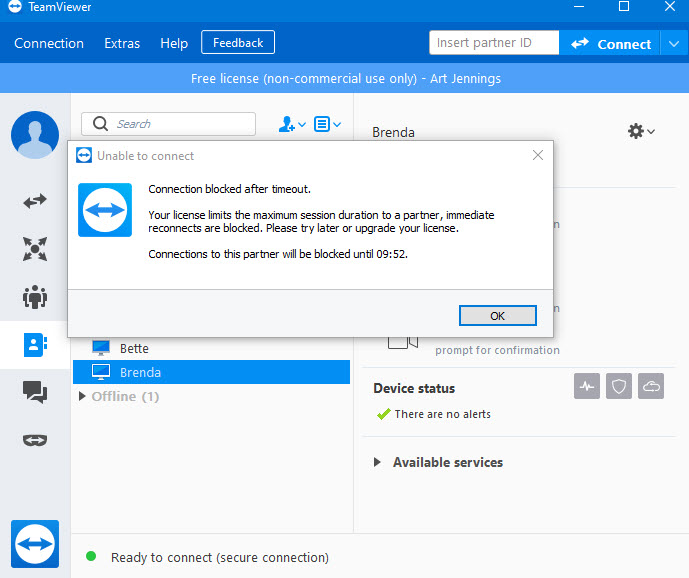Open the Chat sidebar icon
This screenshot has width=689, height=578.
point(35,392)
